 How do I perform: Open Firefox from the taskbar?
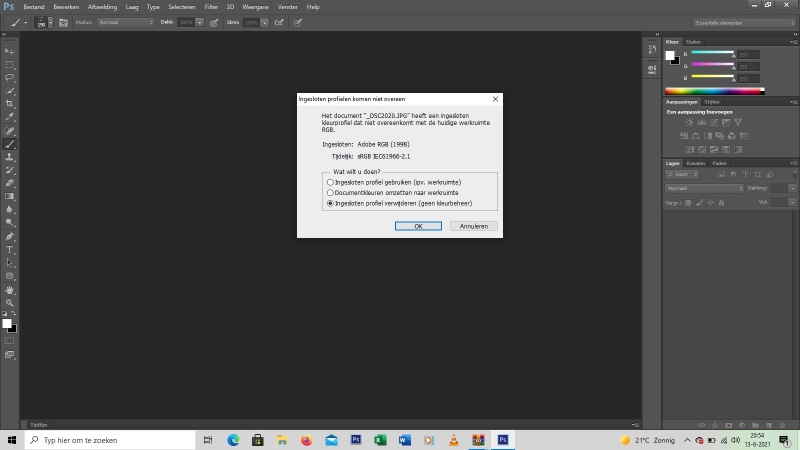click(x=307, y=440)
